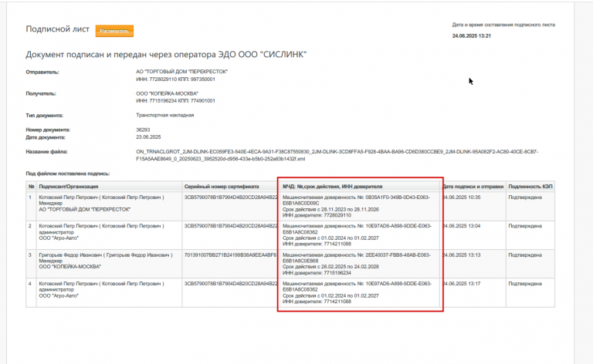Click Подтверждена in the 13:04 row
Screen dimensions: 593x364
pos(525,226)
